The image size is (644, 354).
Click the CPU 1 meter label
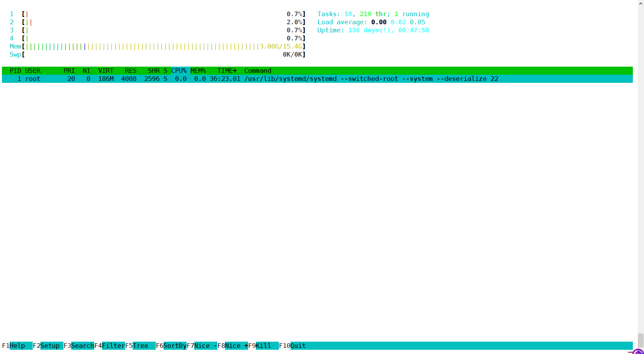pos(12,14)
